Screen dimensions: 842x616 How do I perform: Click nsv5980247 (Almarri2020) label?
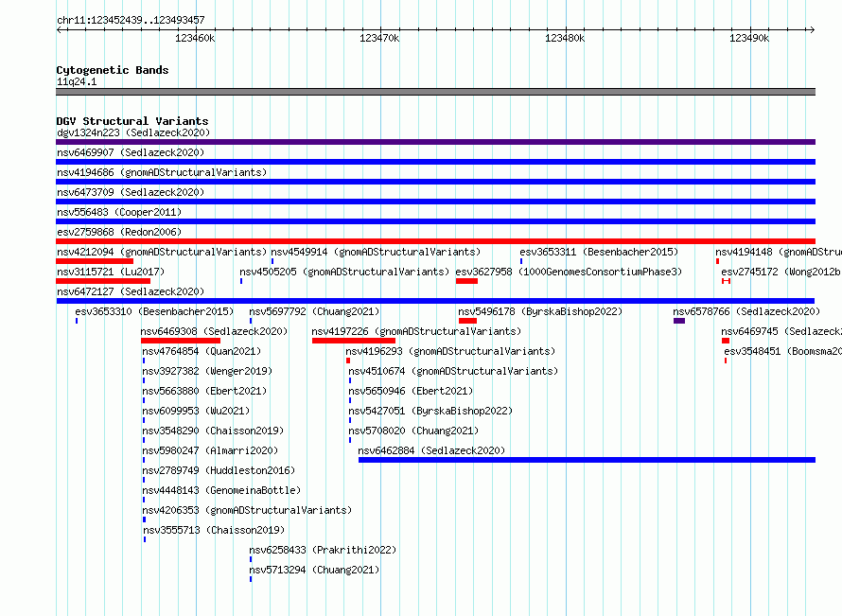pyautogui.click(x=210, y=450)
